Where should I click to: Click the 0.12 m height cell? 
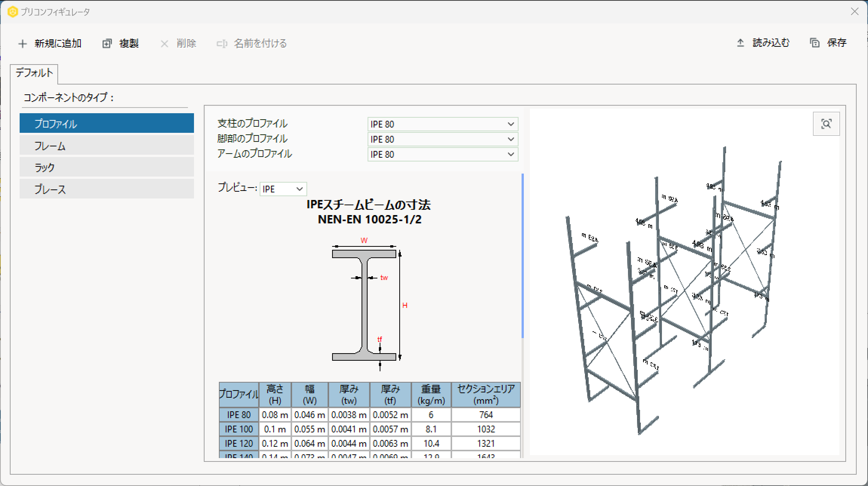pyautogui.click(x=275, y=443)
